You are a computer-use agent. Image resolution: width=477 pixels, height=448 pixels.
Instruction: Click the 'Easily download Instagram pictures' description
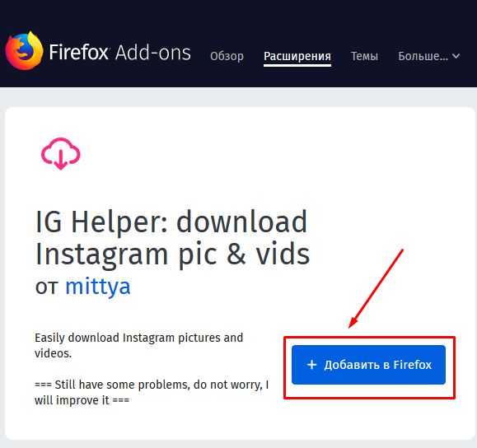(138, 346)
